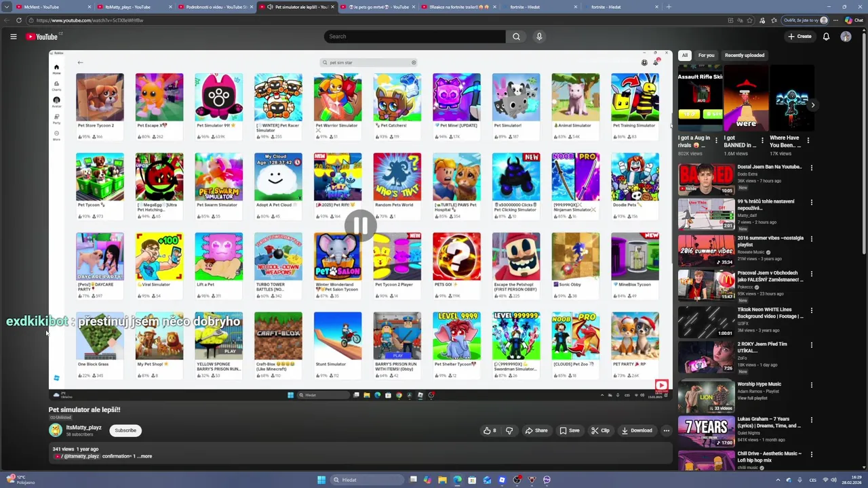The width and height of the screenshot is (868, 488).
Task: Focus the YouTube search field
Action: (414, 37)
